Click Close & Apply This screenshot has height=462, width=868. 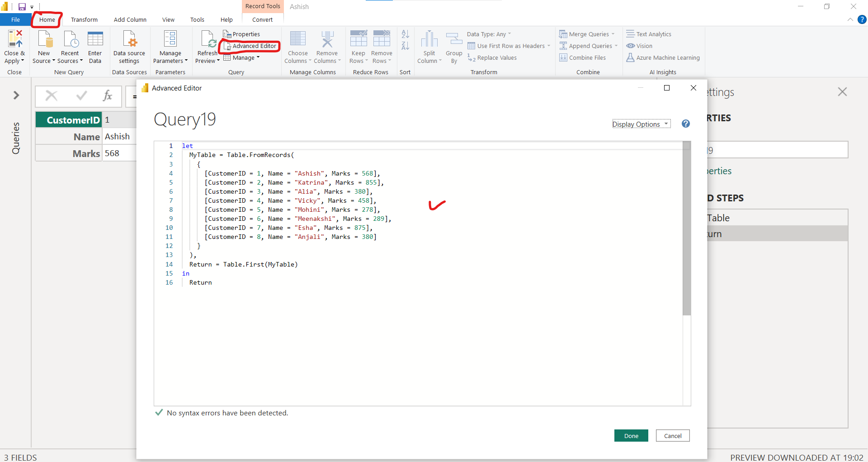click(x=14, y=46)
